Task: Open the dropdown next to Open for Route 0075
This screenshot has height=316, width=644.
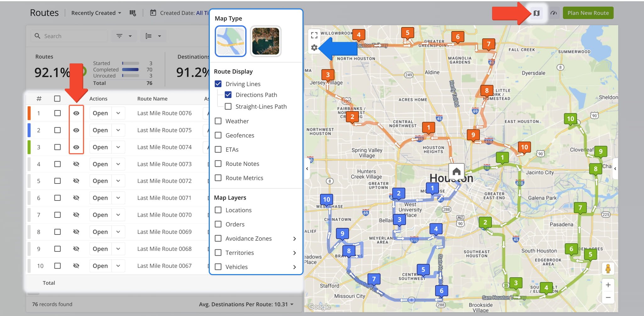Action: (x=119, y=130)
